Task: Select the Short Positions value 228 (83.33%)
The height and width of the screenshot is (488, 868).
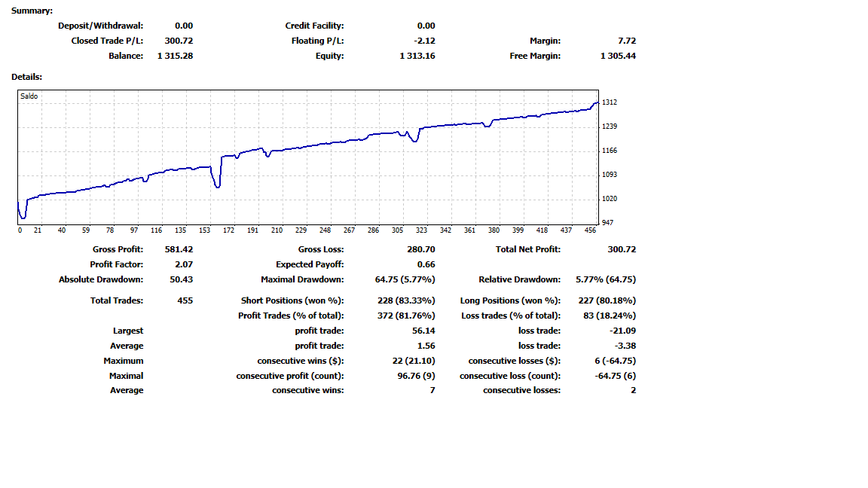Action: 406,300
